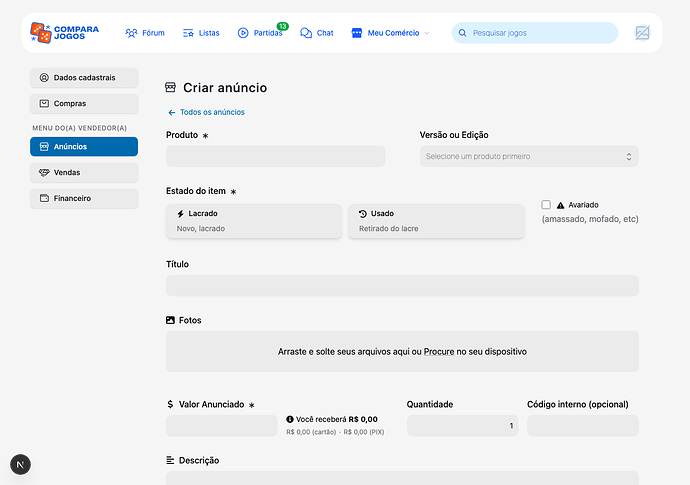Click the Valor Anunciado input field
Screen dimensions: 690x485
click(x=222, y=426)
